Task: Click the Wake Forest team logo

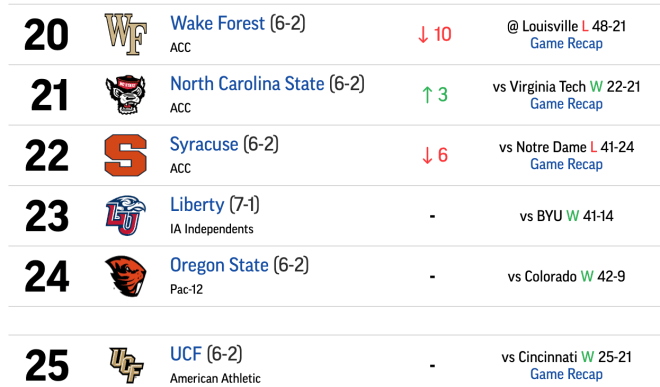Action: tap(125, 34)
